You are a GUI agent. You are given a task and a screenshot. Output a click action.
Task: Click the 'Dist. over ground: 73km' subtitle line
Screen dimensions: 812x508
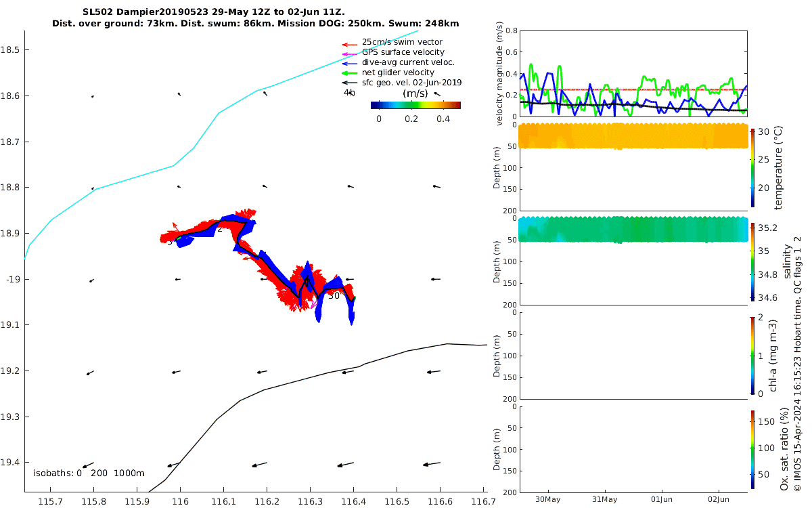pos(256,24)
